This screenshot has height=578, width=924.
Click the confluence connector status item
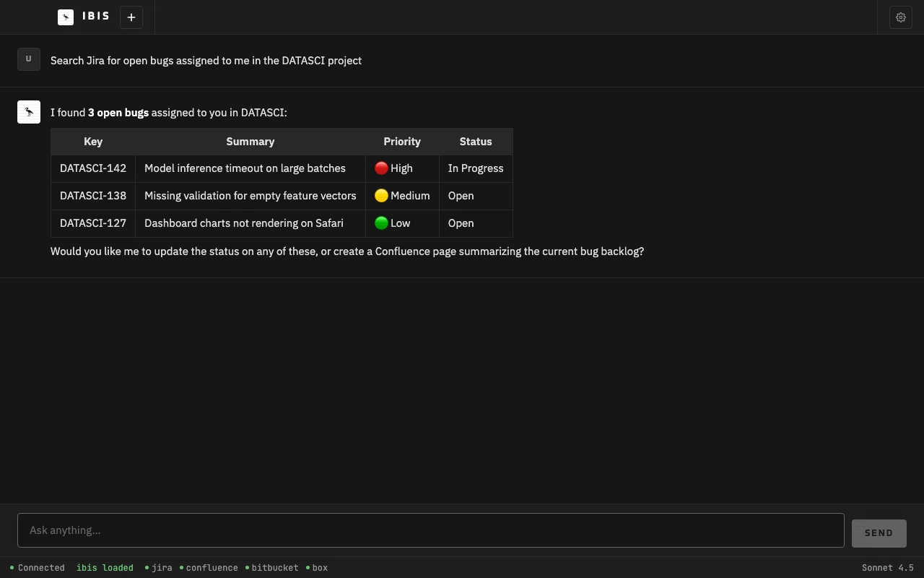(209, 568)
